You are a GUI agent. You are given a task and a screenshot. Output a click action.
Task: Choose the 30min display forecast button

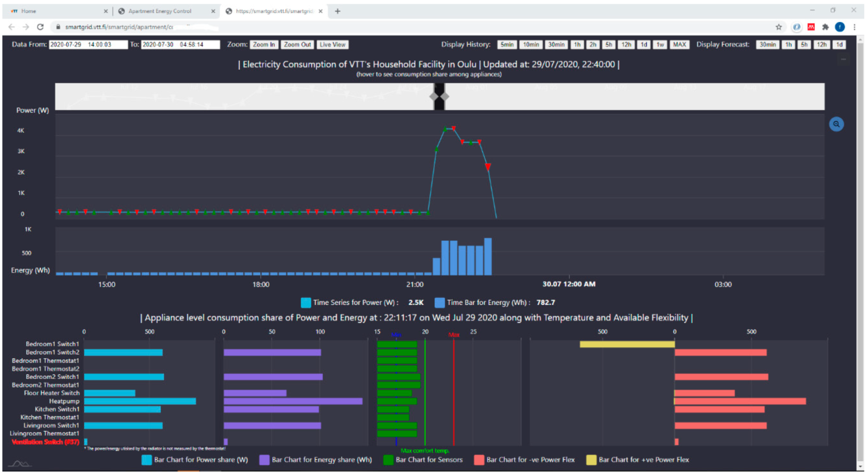coord(767,45)
